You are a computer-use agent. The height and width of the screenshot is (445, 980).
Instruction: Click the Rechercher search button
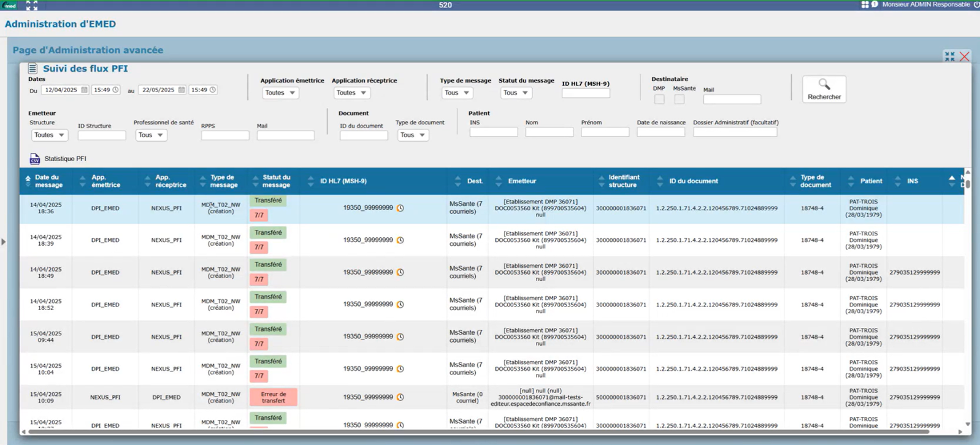(824, 89)
